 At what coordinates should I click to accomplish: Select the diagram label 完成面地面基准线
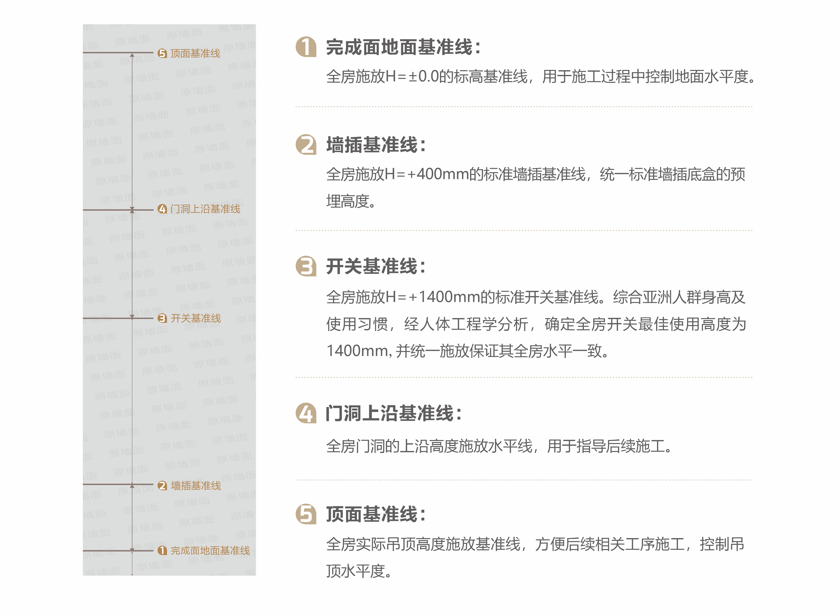coord(210,550)
